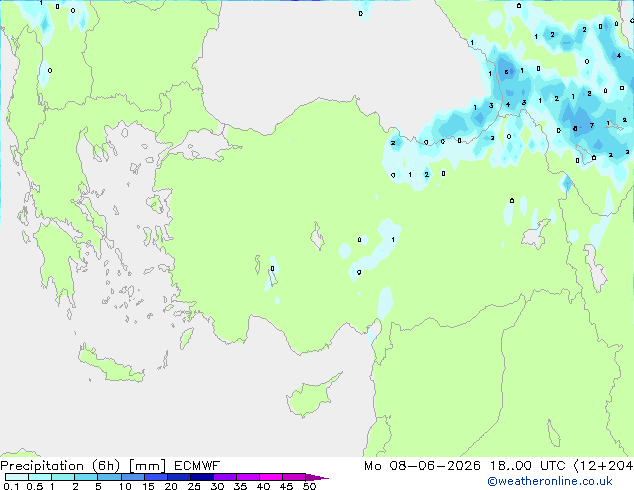
Task: Click the legend label "0.1"
Action: (11, 486)
